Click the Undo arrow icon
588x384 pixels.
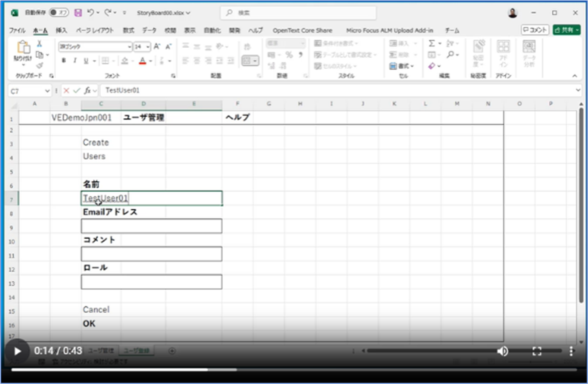click(91, 13)
